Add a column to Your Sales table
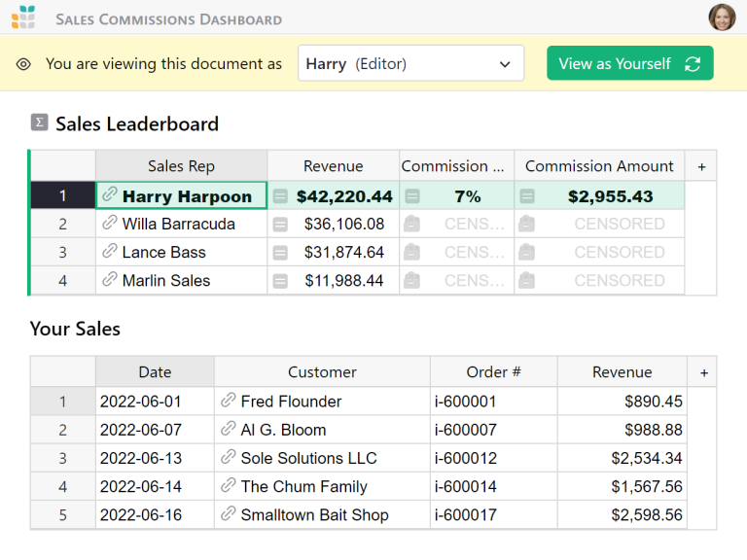 point(703,371)
